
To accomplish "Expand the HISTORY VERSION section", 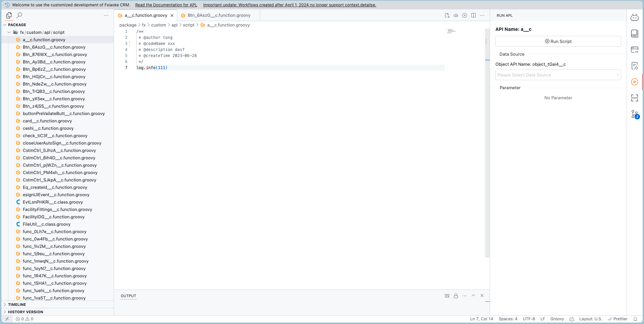I will coord(25,312).
